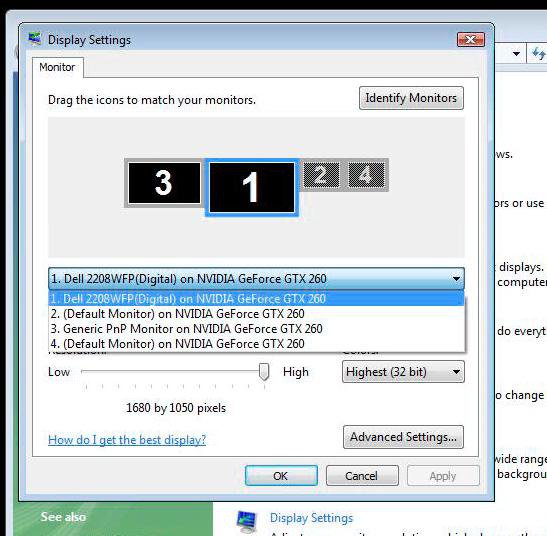The image size is (547, 536).
Task: Select monitor icon 3
Action: pos(164,183)
